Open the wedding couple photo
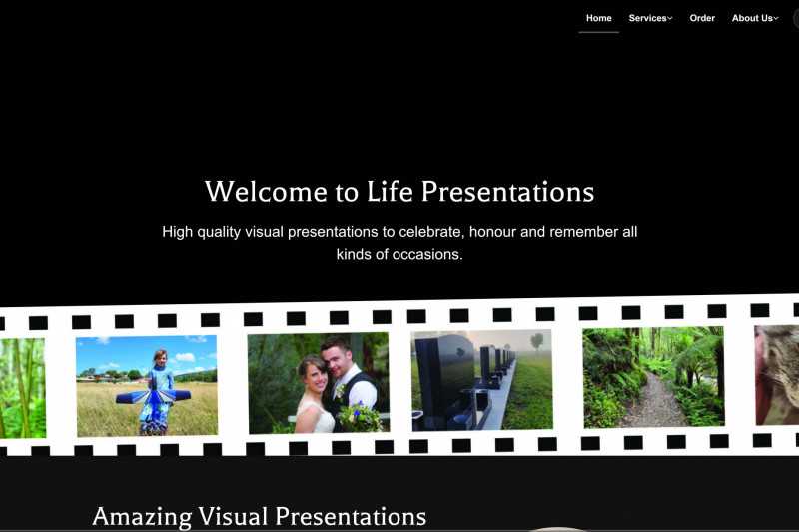Viewport: 799px width, 532px height. [318, 383]
